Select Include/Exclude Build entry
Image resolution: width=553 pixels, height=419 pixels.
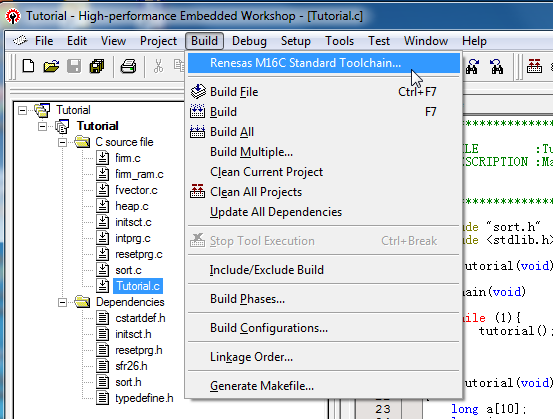[324, 270]
